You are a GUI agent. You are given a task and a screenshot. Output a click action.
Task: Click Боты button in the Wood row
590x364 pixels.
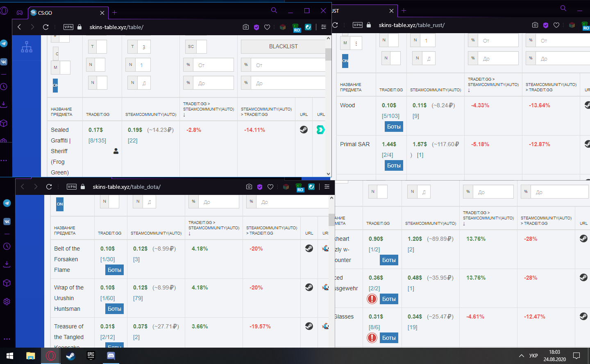tap(394, 127)
